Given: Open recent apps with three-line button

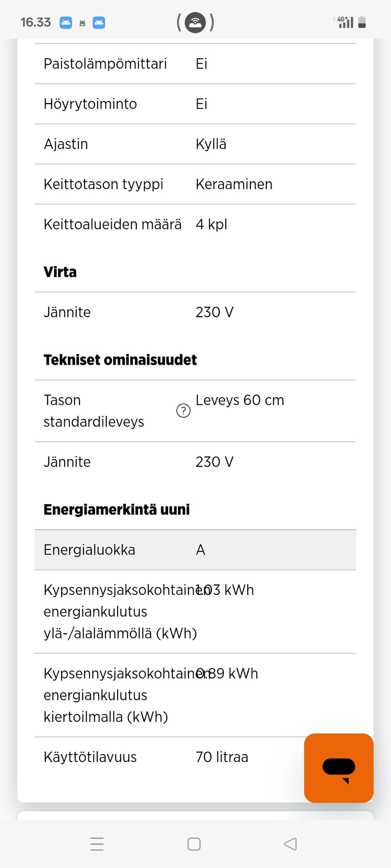Looking at the screenshot, I should tap(97, 844).
